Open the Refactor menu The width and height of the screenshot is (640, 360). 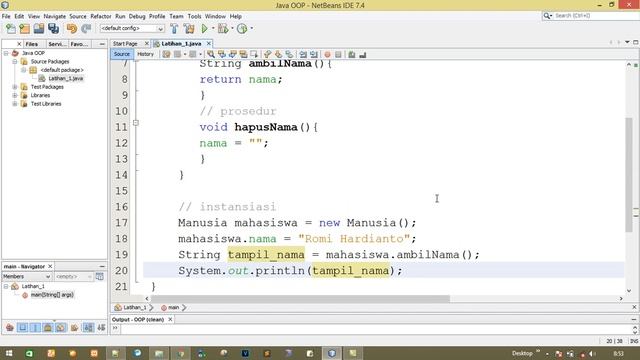click(x=101, y=16)
